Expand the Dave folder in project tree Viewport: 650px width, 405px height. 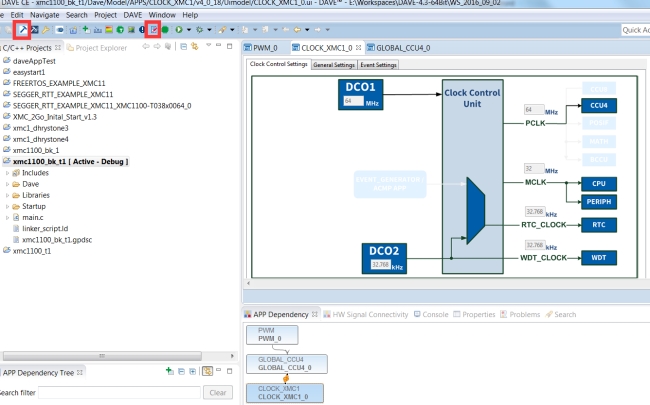tap(9, 184)
